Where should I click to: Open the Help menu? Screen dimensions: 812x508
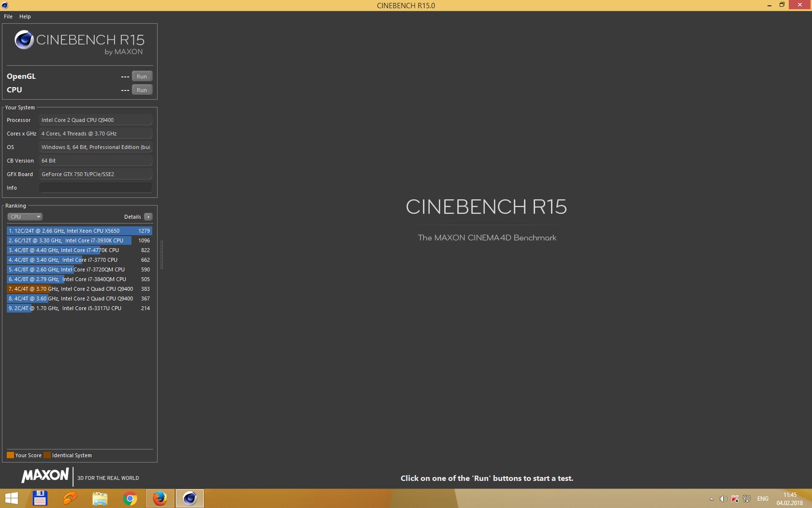(25, 16)
